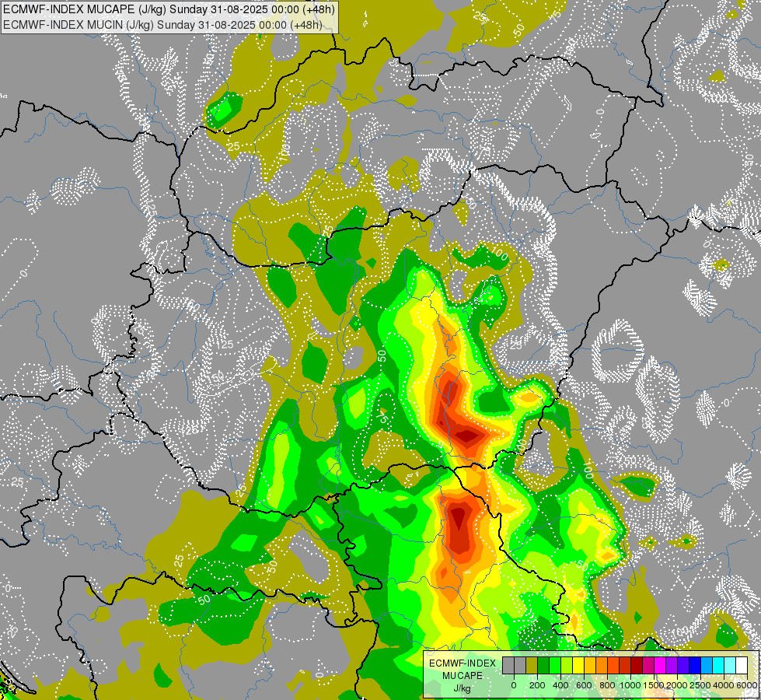Click the '0' legend scale value
Image resolution: width=761 pixels, height=700 pixels.
point(514,685)
